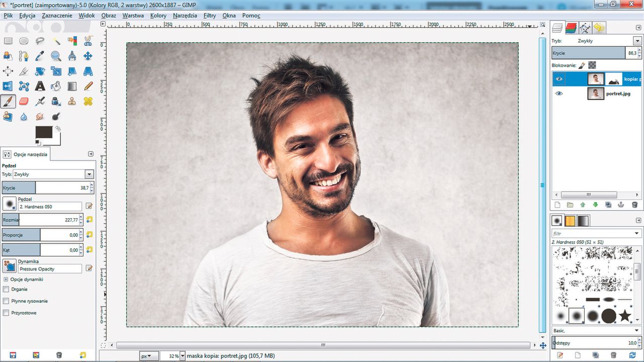Screen dimensions: 644x362
Task: Select the Crop knife tool
Action: (24, 71)
